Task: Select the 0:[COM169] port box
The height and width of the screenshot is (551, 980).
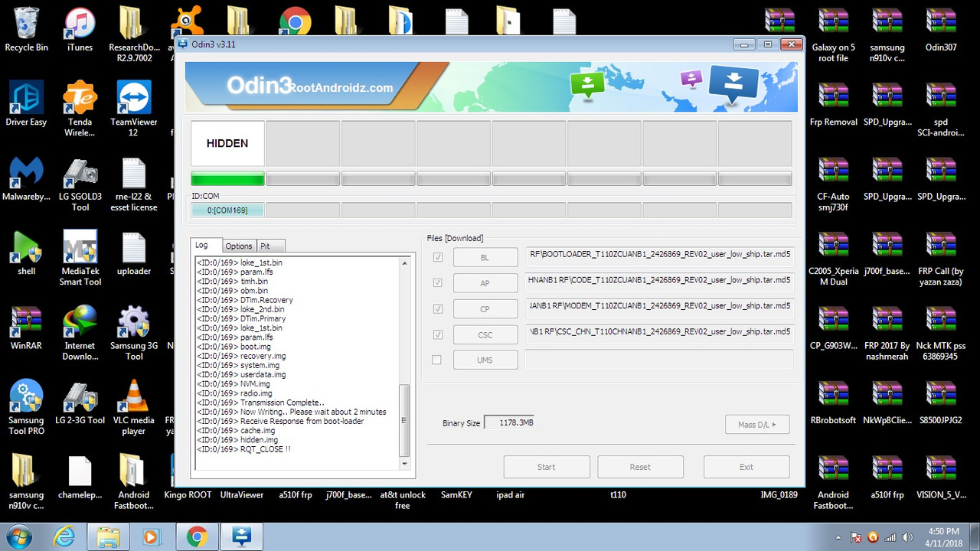Action: click(227, 210)
